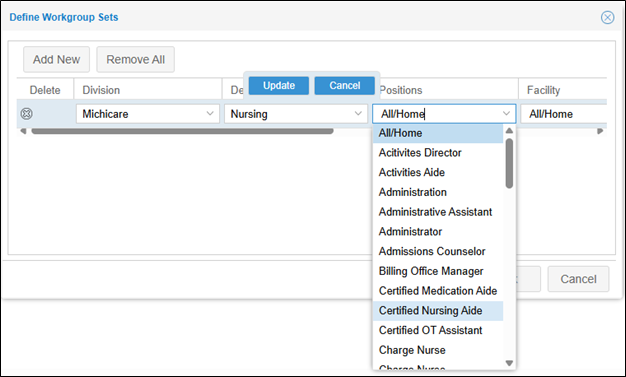
Task: Click the Positions column header
Action: 401,90
